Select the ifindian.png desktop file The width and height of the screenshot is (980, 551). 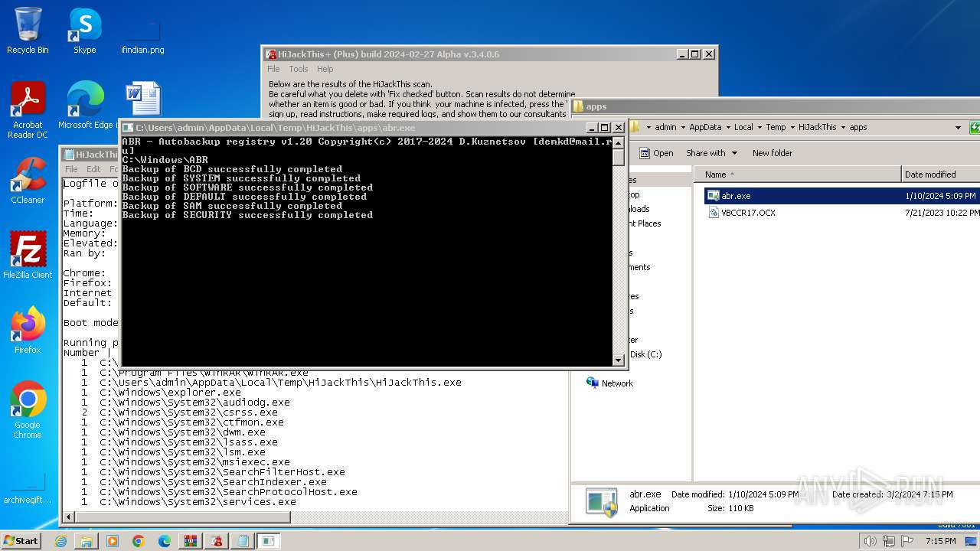pyautogui.click(x=142, y=36)
